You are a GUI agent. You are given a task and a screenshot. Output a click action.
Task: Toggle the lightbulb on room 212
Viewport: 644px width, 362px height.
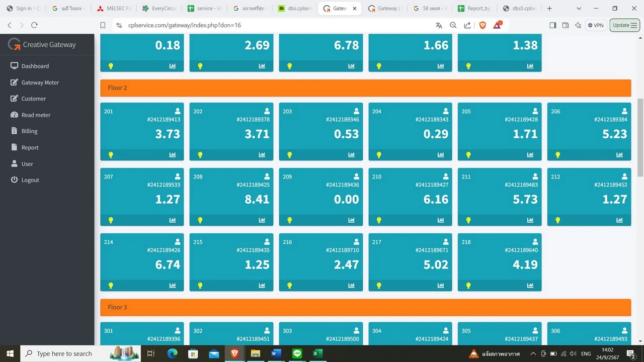(557, 220)
